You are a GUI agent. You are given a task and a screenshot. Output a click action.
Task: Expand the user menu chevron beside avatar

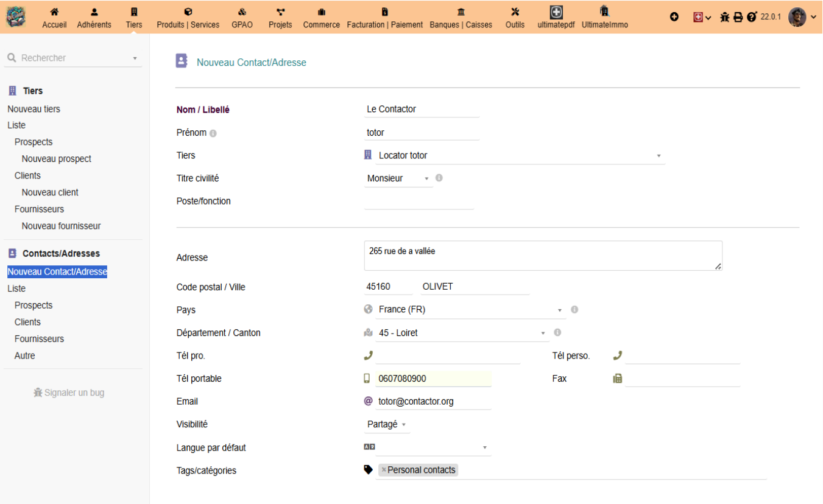(x=813, y=17)
